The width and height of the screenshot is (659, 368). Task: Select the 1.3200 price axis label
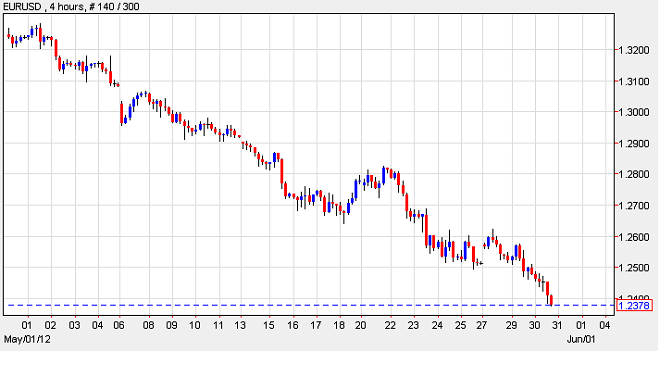click(x=634, y=50)
